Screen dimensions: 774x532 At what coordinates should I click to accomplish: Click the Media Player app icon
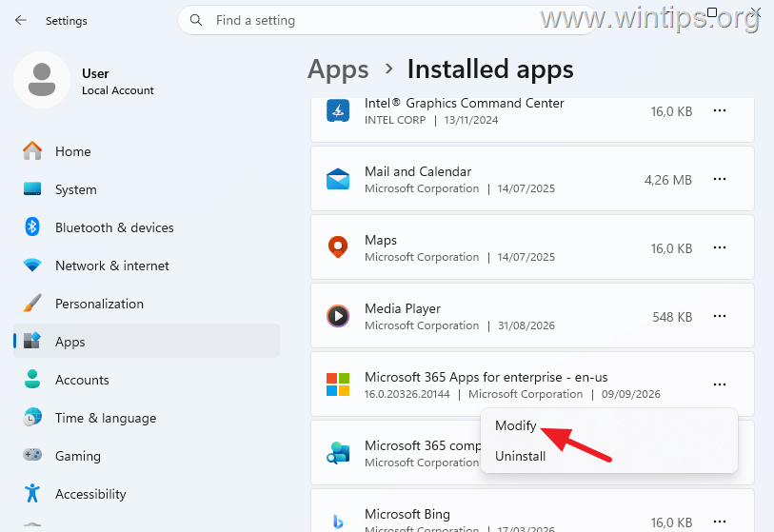[338, 316]
